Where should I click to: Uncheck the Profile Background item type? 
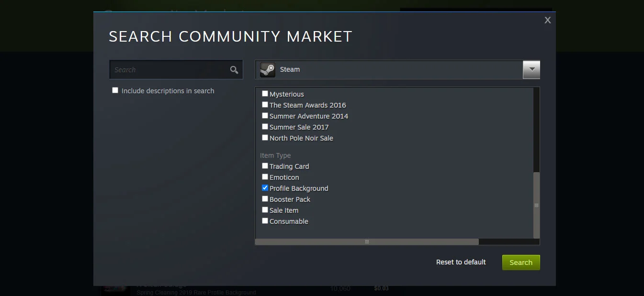coord(265,188)
